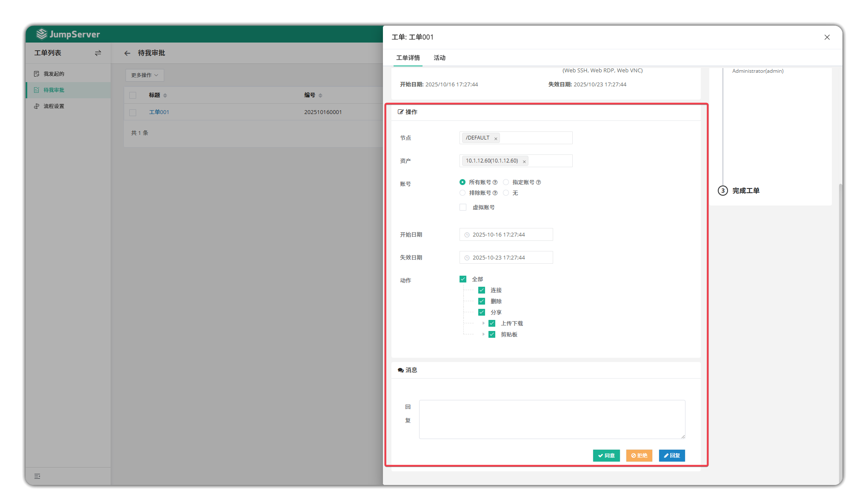Open 我发起的 in sidebar menu

[x=54, y=74]
